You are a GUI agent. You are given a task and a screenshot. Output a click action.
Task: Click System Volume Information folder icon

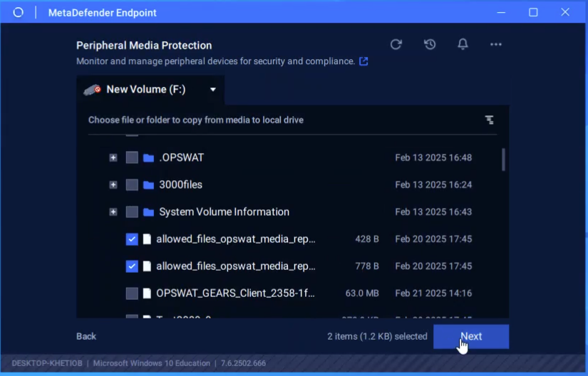point(148,212)
